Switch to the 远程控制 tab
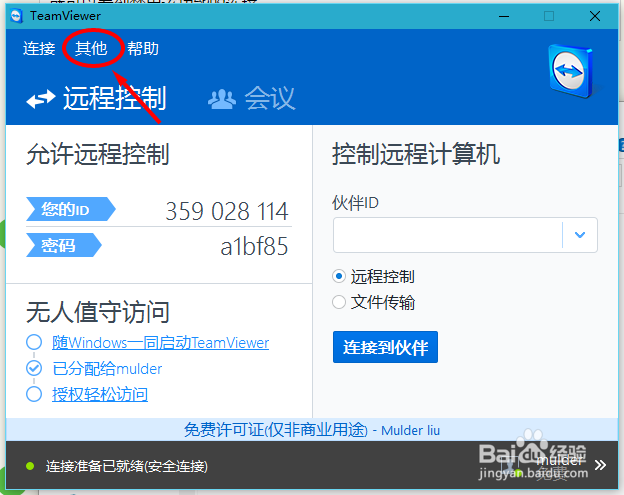The height and width of the screenshot is (495, 624). pyautogui.click(x=96, y=98)
